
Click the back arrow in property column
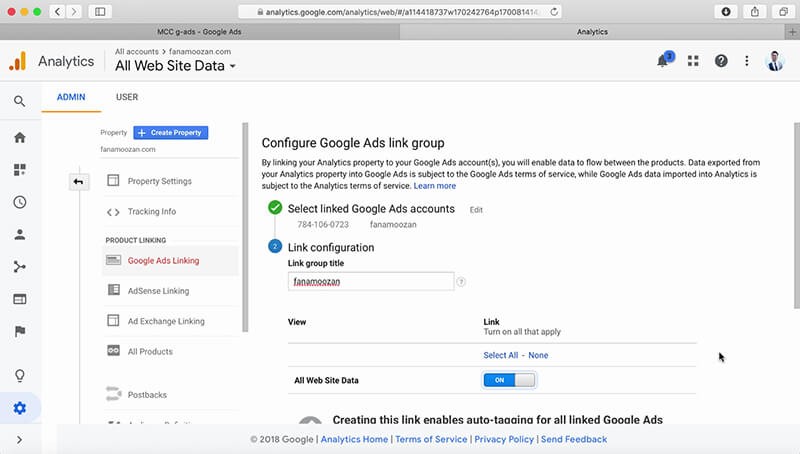(79, 182)
